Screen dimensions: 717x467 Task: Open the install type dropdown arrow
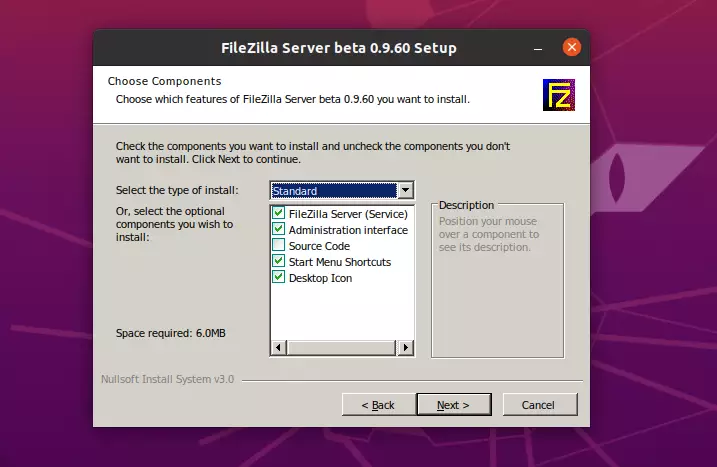405,190
